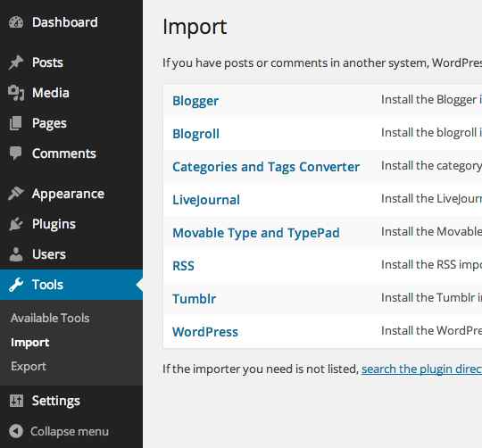Click 'If the importer you need is not listed' text
The width and height of the screenshot is (482, 448).
(261, 369)
